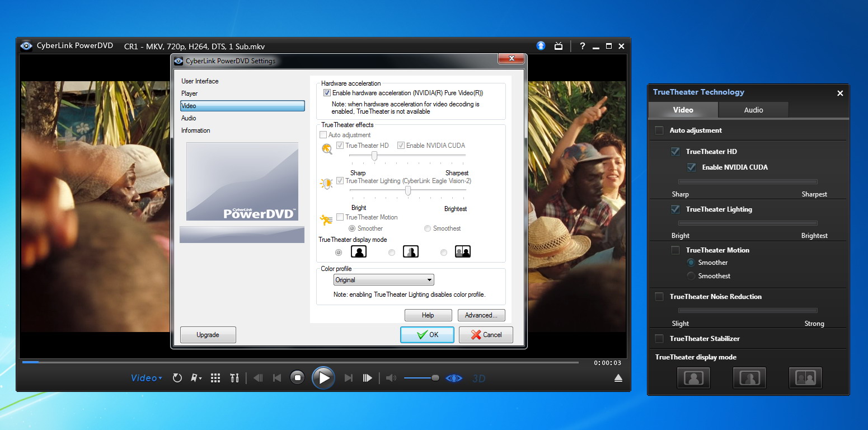Click the 3D button in the player bar
Viewport: 868px width, 430px height.
pos(478,378)
